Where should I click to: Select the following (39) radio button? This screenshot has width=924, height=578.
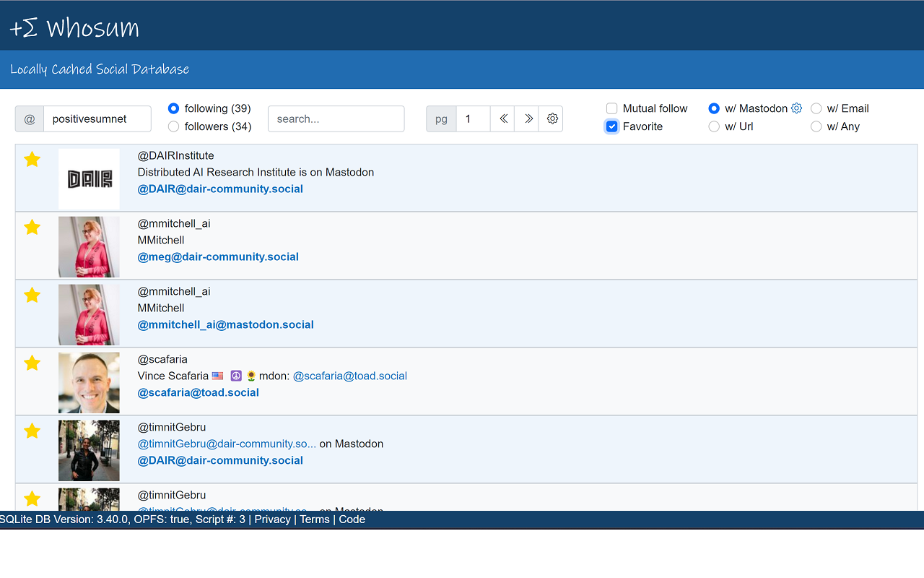coord(173,108)
